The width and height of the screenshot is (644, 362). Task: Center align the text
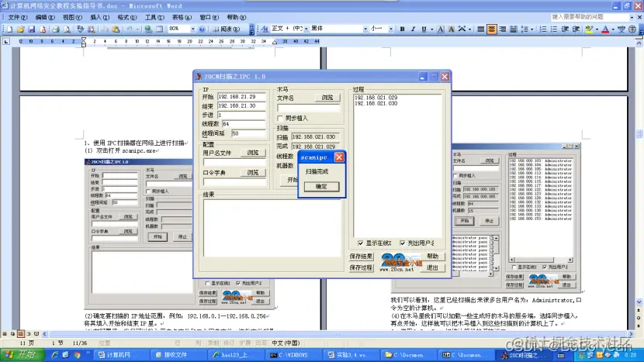coord(492,29)
